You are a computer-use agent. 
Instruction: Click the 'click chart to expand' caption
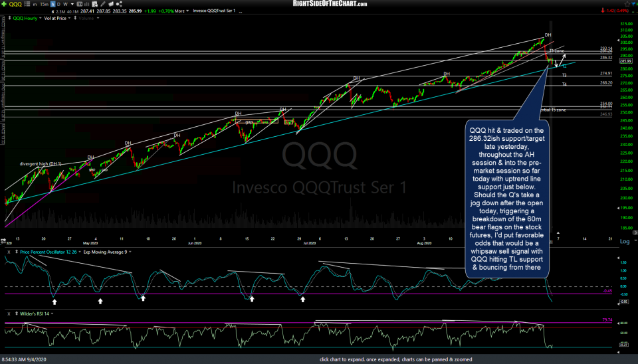click(395, 359)
